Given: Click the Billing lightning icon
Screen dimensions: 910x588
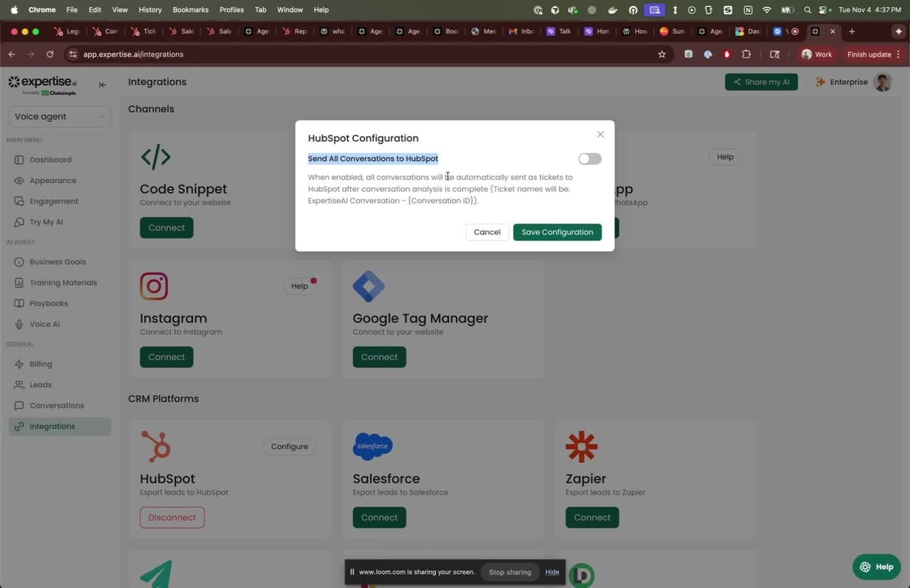Looking at the screenshot, I should pos(19,364).
